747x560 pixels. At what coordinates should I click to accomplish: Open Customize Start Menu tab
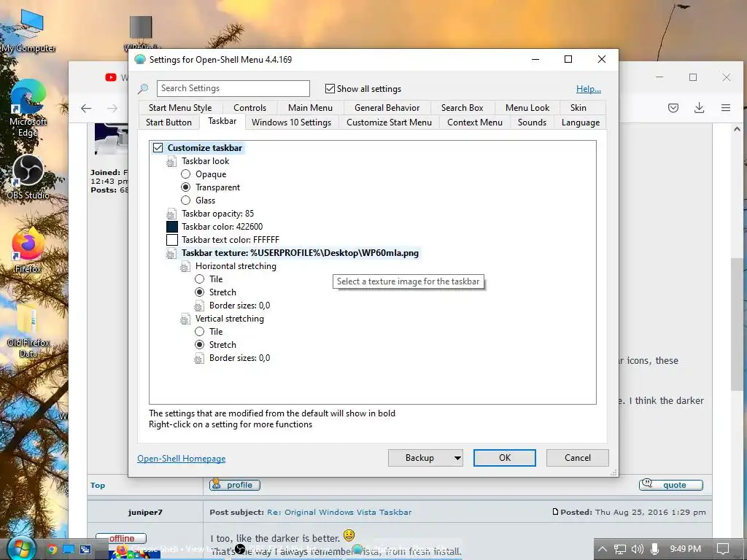click(390, 122)
